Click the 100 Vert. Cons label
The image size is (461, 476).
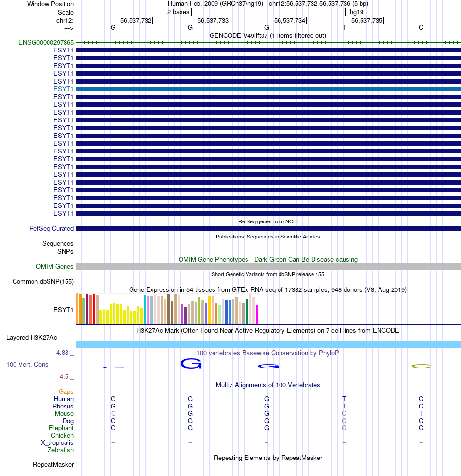tap(27, 365)
